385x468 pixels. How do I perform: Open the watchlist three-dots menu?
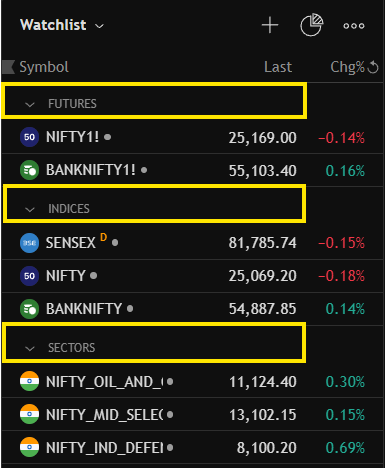354,26
